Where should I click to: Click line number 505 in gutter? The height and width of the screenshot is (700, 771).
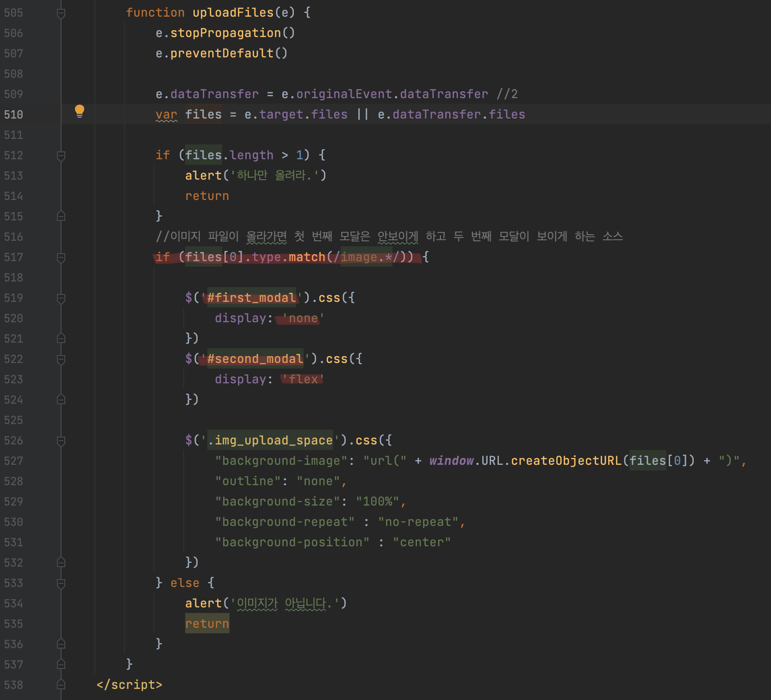(13, 12)
